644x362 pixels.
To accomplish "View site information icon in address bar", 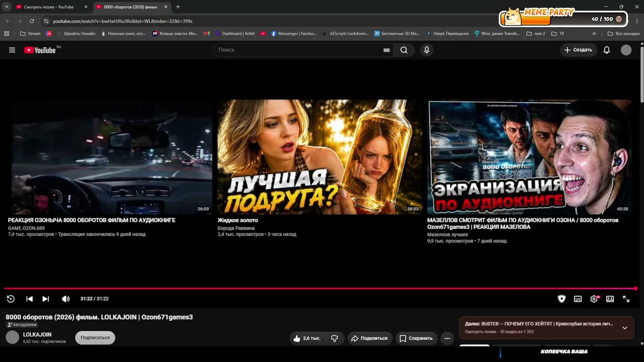I will (46, 21).
